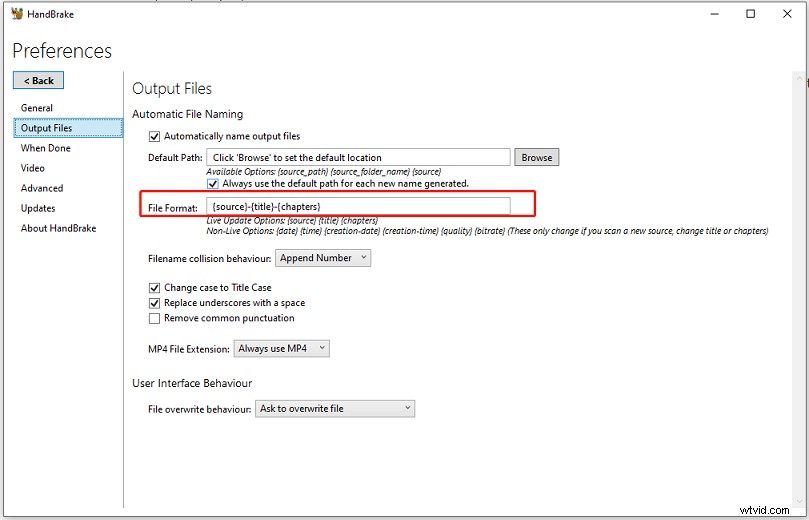809x520 pixels.
Task: Click the Default Path text field
Action: pyautogui.click(x=358, y=157)
